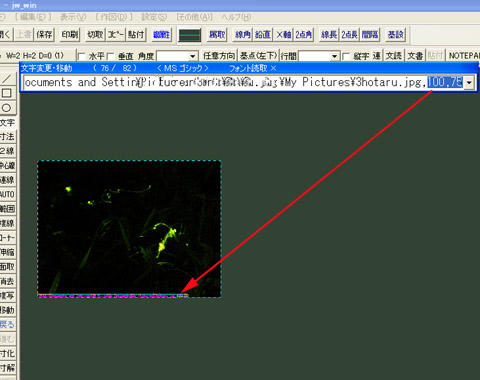Click the 寸解 dimension-release tool
The image size is (480, 380).
click(x=7, y=368)
